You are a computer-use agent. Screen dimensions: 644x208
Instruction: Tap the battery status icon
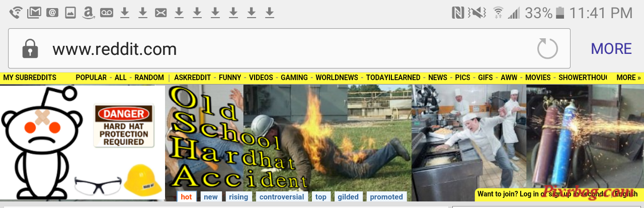click(561, 13)
